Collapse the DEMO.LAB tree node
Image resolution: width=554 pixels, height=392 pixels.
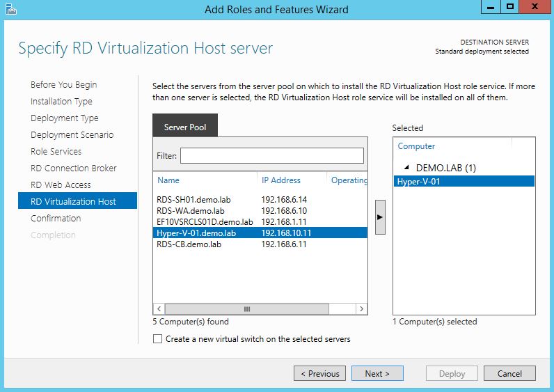(x=404, y=168)
